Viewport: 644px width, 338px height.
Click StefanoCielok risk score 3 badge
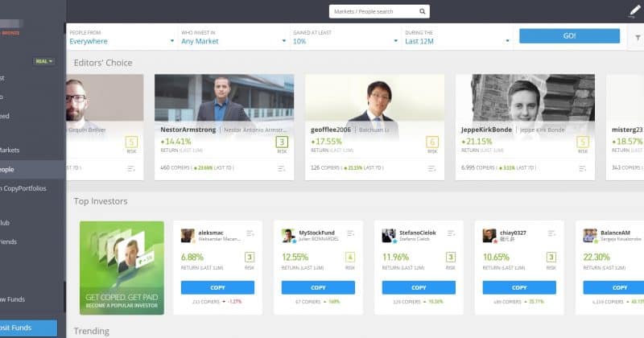451,257
